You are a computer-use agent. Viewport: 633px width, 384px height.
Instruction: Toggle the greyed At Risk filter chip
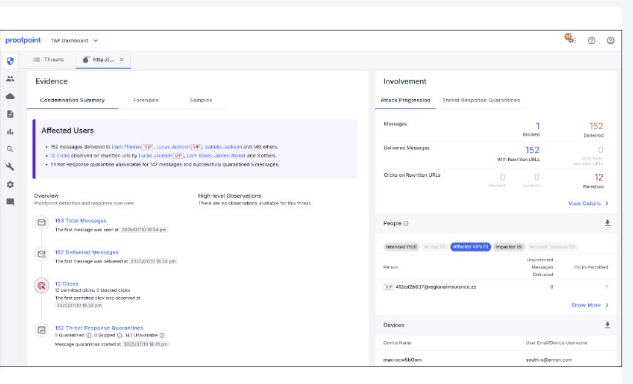pos(434,247)
